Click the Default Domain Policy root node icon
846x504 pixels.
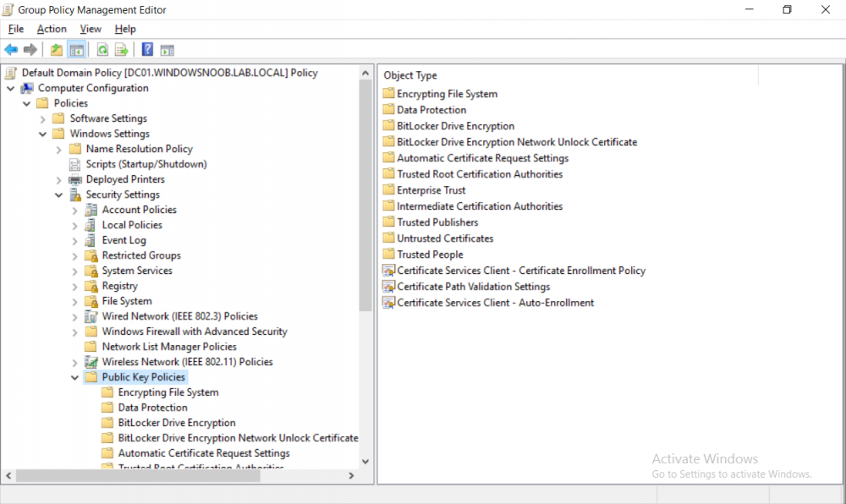[10, 73]
